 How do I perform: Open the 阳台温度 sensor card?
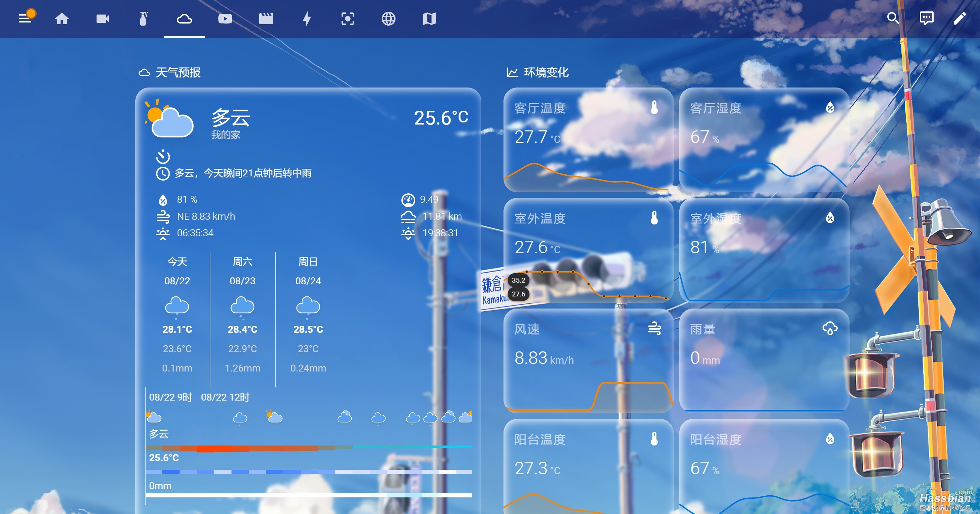(x=588, y=467)
